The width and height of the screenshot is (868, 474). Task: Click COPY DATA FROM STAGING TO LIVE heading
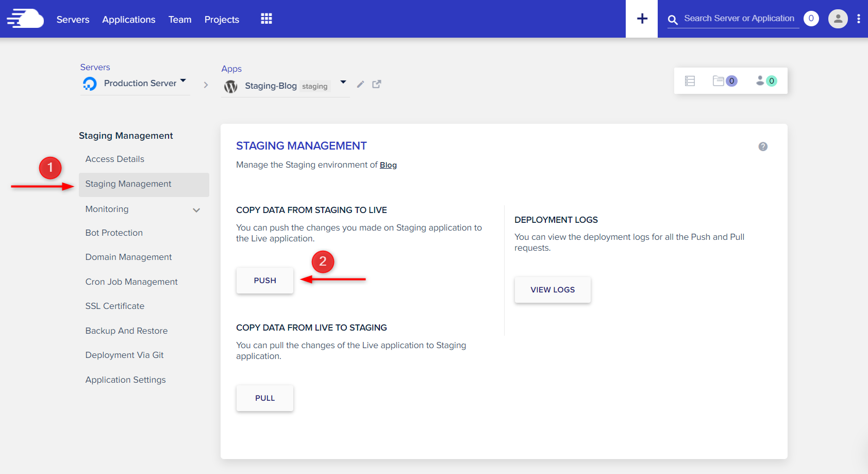pyautogui.click(x=311, y=210)
